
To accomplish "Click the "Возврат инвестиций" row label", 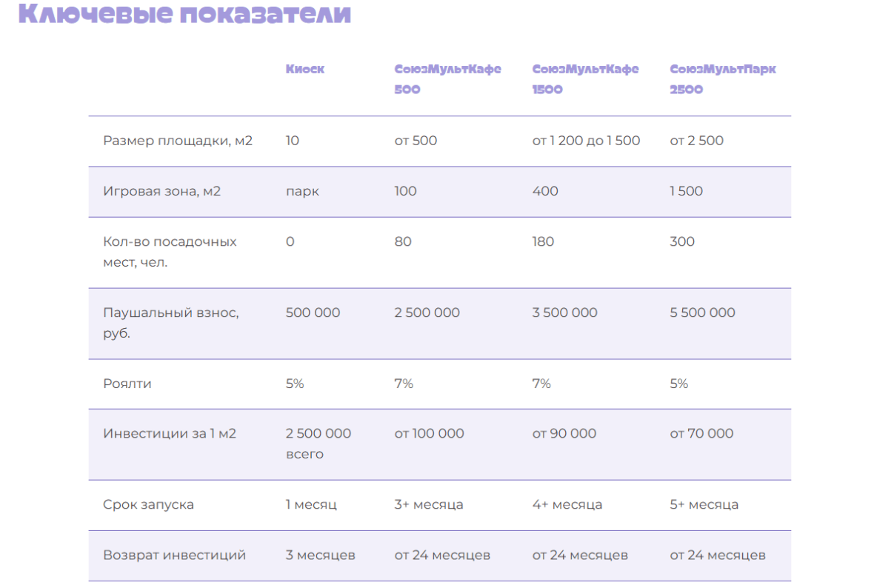I will 174,555.
